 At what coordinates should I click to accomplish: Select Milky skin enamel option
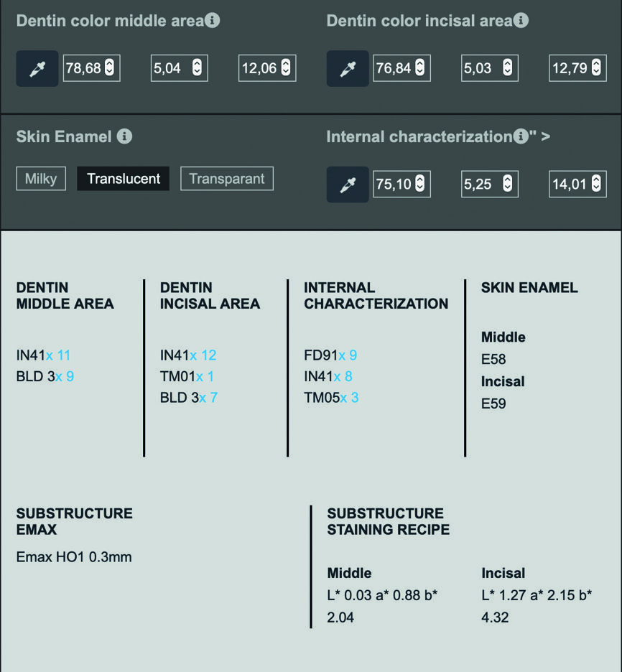[x=41, y=179]
